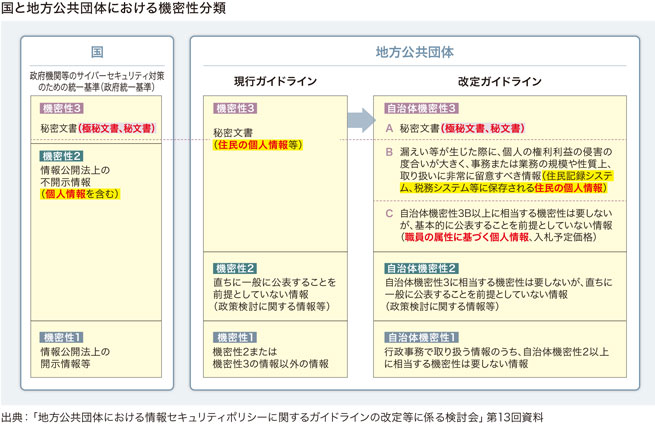Click 機密性3 label in 現行ガイドライン column
The image size is (655, 425).
click(235, 109)
